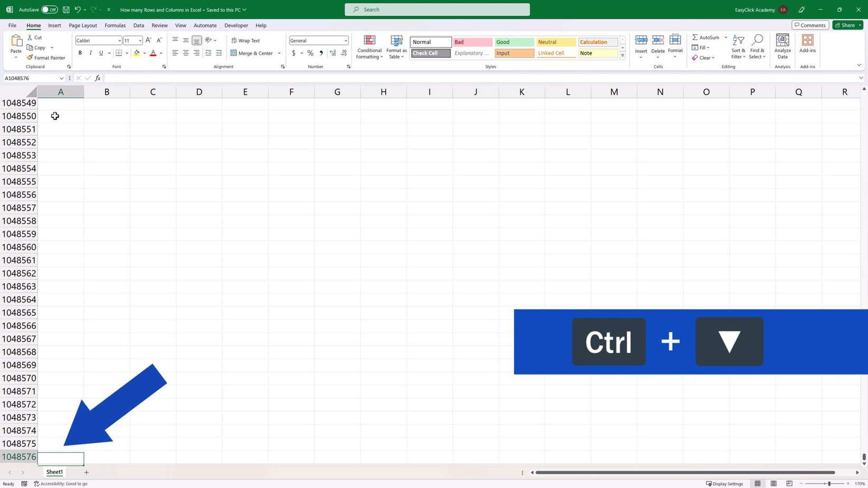Viewport: 868px width, 488px height.
Task: Click the Share button
Action: pyautogui.click(x=844, y=25)
